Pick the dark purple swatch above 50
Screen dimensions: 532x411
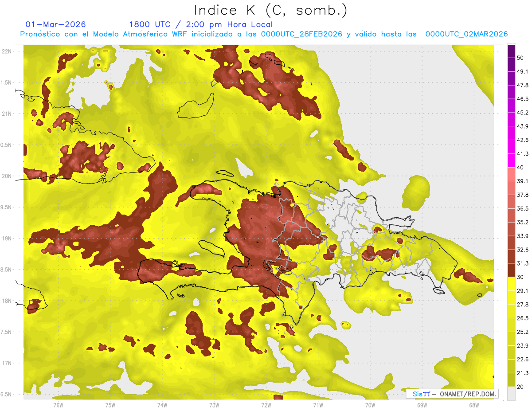511,51
